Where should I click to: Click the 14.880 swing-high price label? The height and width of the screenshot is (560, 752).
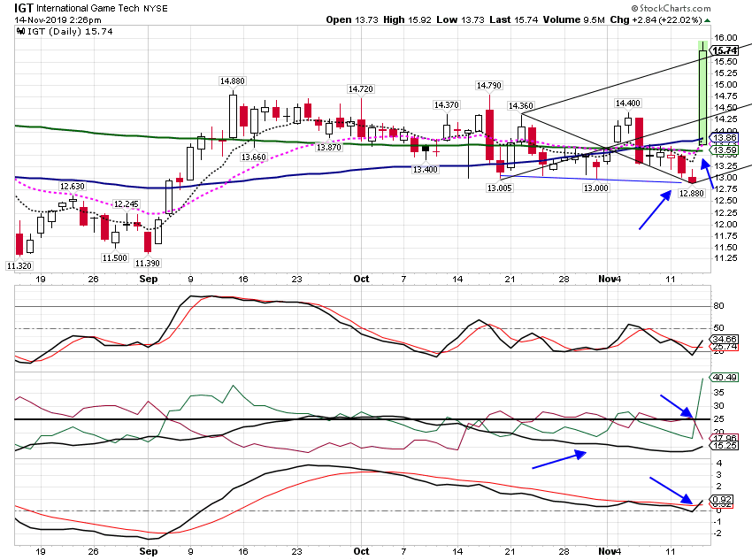pyautogui.click(x=232, y=81)
